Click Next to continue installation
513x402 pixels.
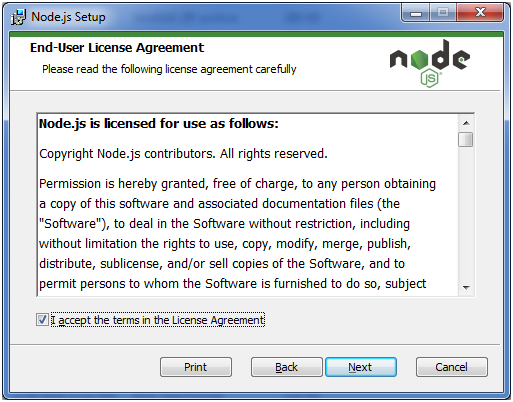click(361, 367)
